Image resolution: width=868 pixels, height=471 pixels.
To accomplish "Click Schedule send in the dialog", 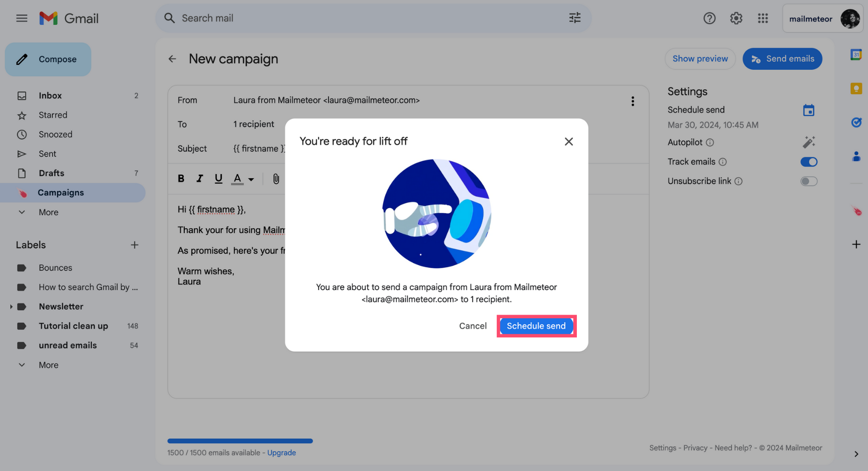I will (536, 326).
